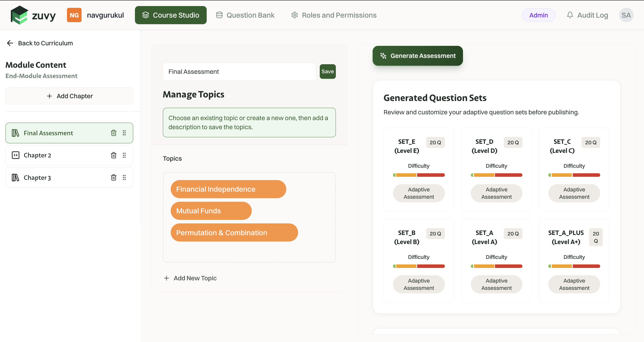Click the SET_E difficulty bar

(x=419, y=175)
